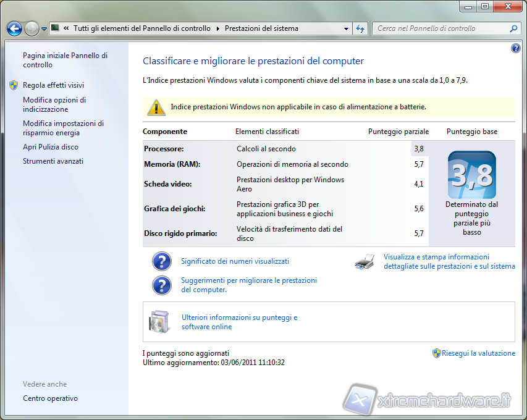Click the refresh icon beside address bar
527x420 pixels.
(361, 28)
